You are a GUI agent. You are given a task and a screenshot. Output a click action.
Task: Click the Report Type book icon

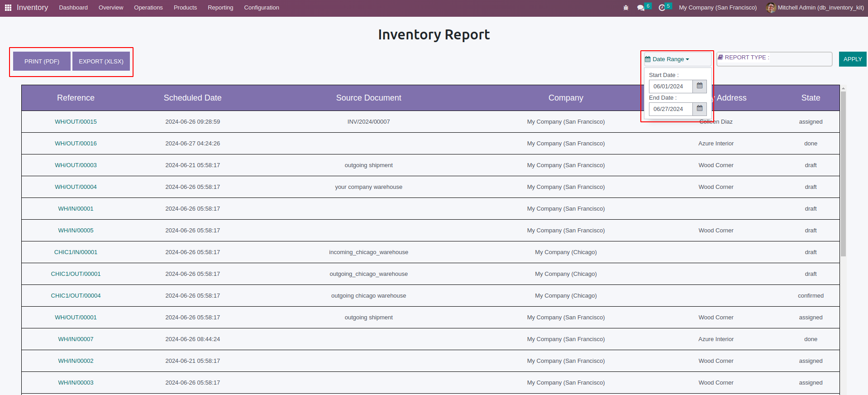(720, 58)
